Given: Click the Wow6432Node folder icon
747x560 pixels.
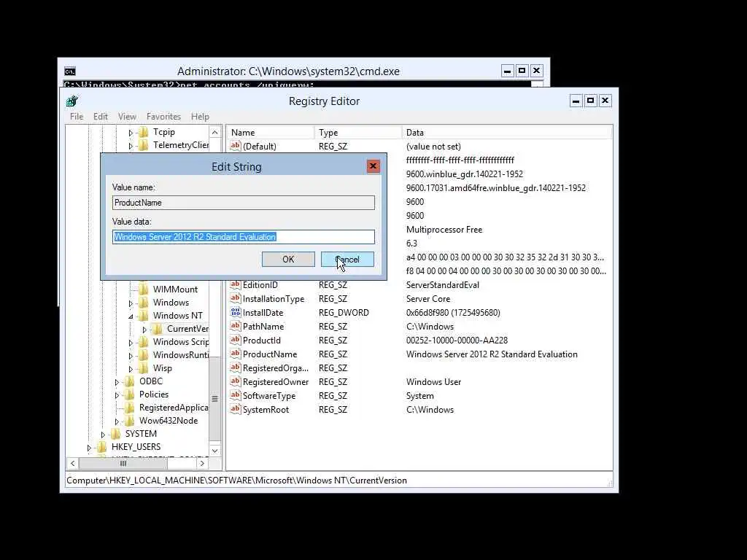Looking at the screenshot, I should pyautogui.click(x=129, y=421).
